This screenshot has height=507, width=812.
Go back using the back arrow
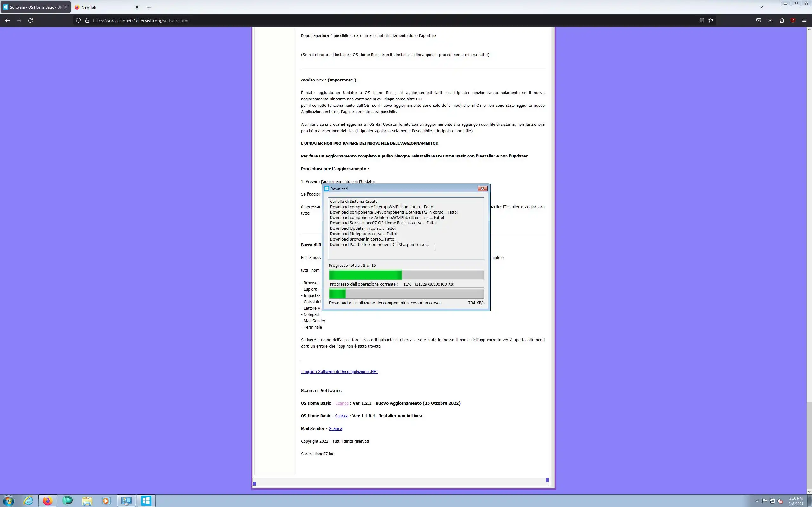(7, 21)
